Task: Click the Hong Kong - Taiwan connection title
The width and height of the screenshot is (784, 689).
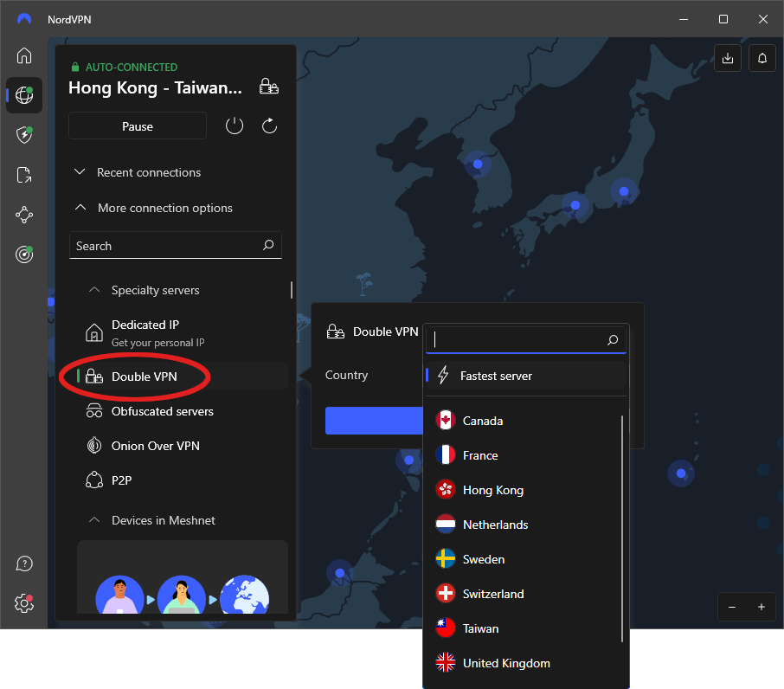Action: tap(155, 88)
